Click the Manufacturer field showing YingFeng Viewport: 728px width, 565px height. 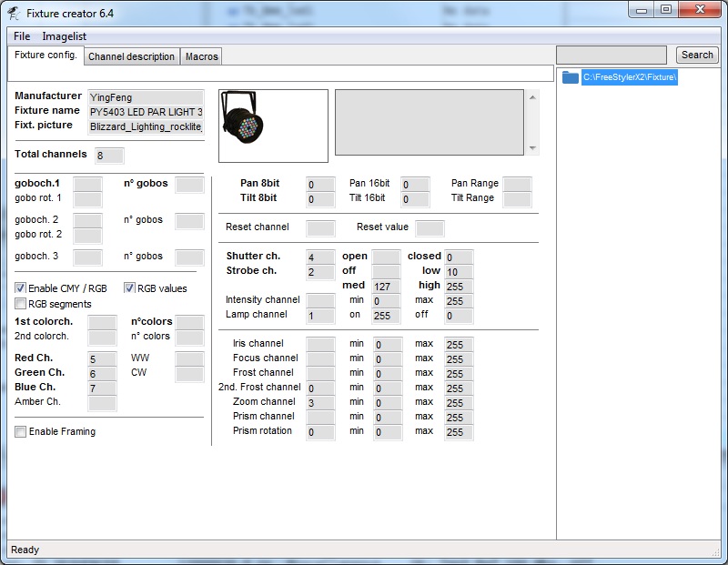coord(145,96)
